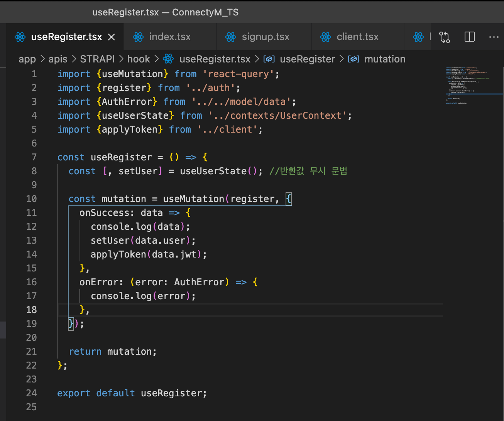Click the highlighted closing brace on line 19
Screen dimensions: 504x421
(71, 324)
